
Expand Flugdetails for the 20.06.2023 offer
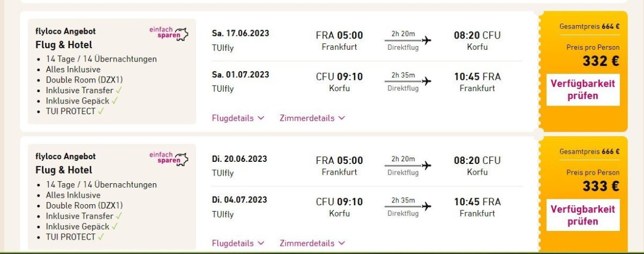[238, 243]
